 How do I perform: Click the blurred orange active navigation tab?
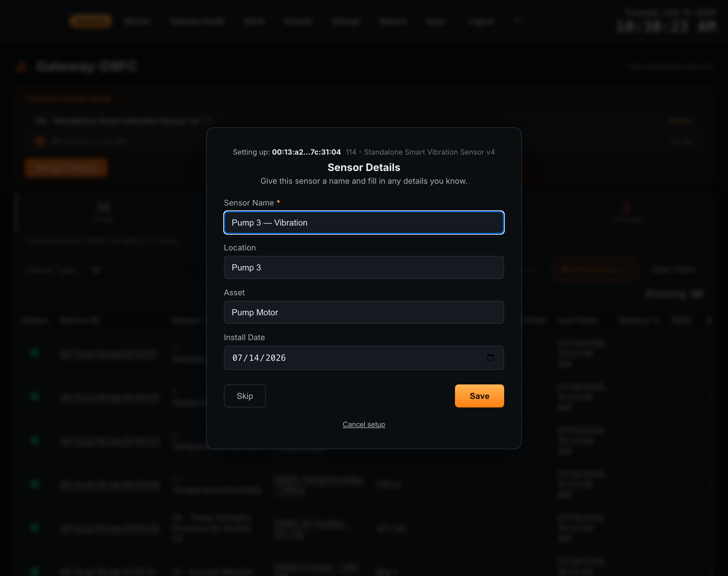coord(91,21)
